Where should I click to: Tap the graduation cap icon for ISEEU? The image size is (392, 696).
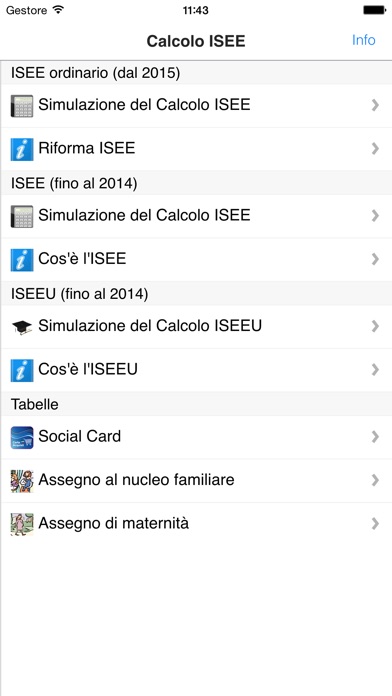tap(22, 327)
